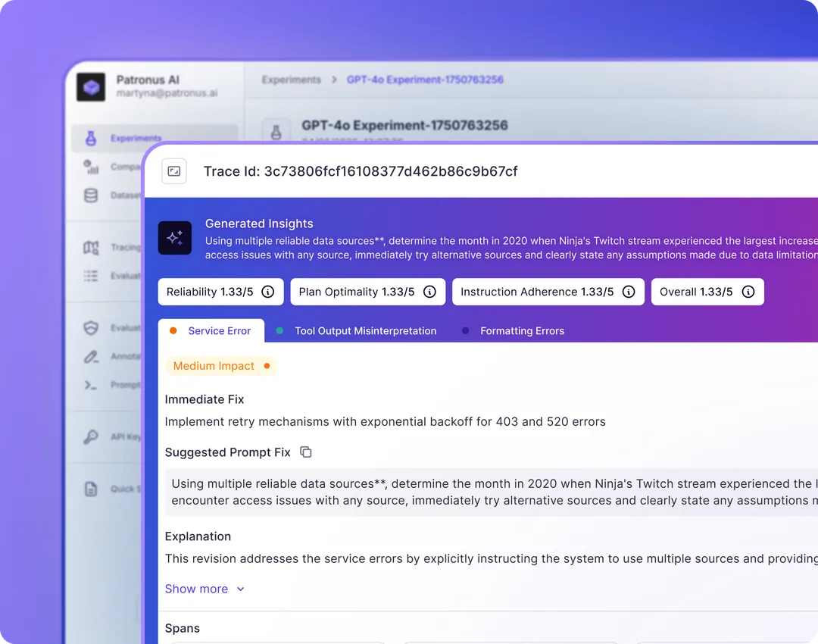Open the Tracing map icon in sidebar
The width and height of the screenshot is (818, 644).
click(91, 247)
